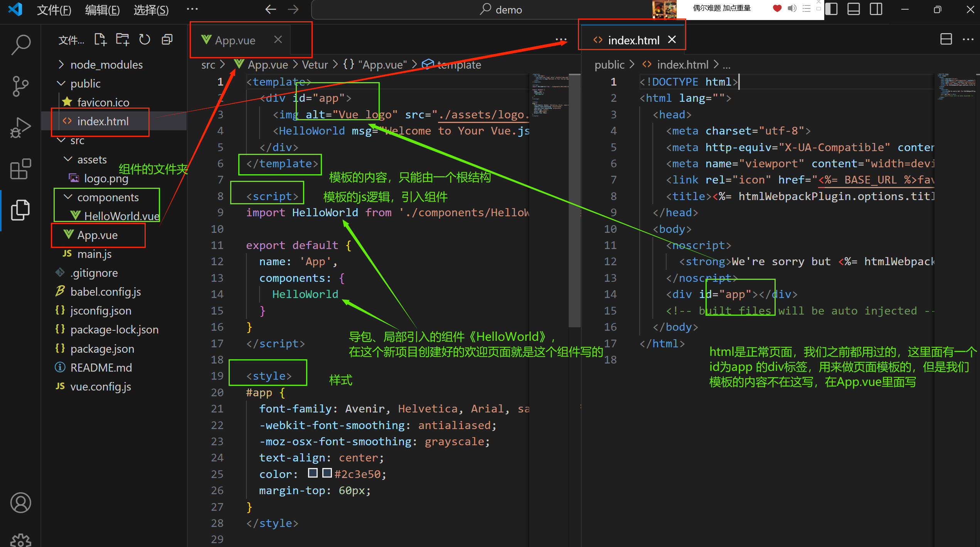Collapse all folders in explorer
This screenshot has width=980, height=547.
(x=167, y=40)
